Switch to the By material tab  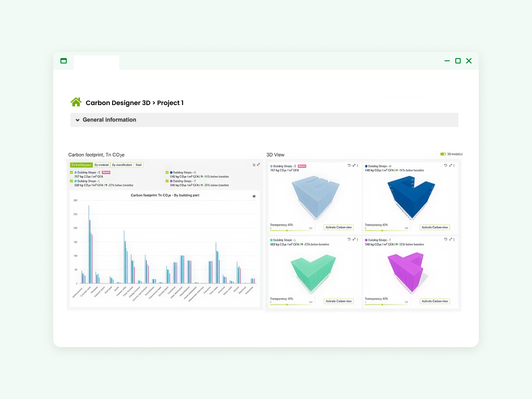[102, 165]
